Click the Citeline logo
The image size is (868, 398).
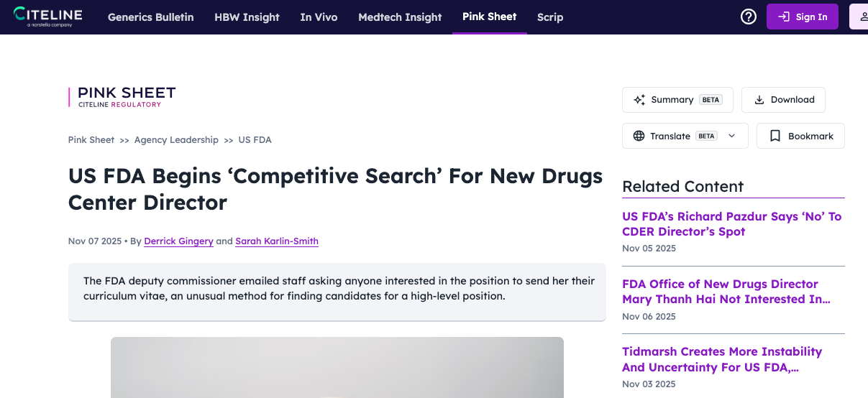[47, 17]
